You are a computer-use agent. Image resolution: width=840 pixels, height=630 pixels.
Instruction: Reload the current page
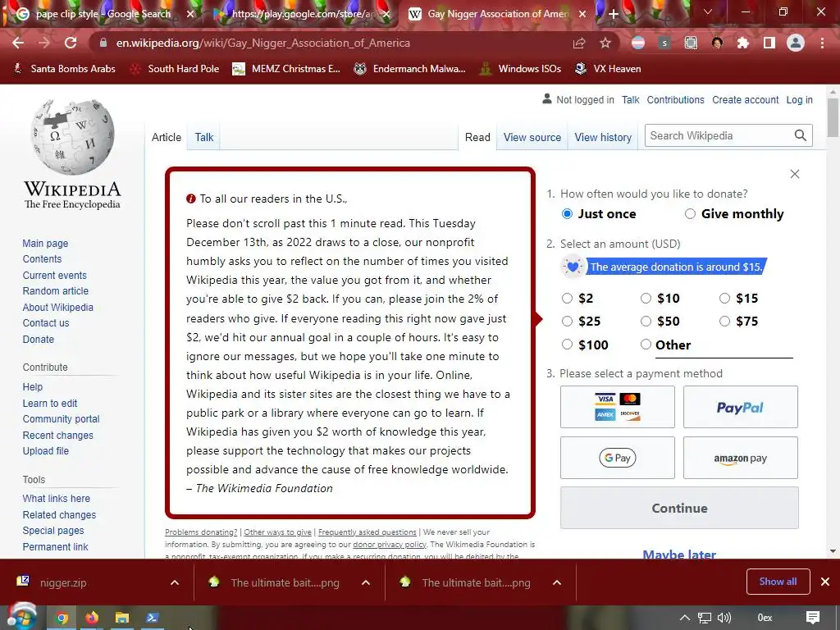point(71,43)
